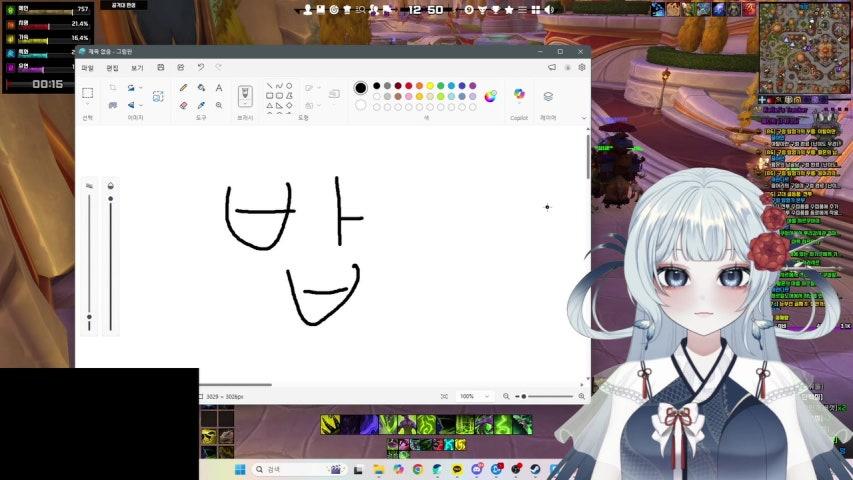Click the game minimap in top right
853x480 pixels.
804,48
